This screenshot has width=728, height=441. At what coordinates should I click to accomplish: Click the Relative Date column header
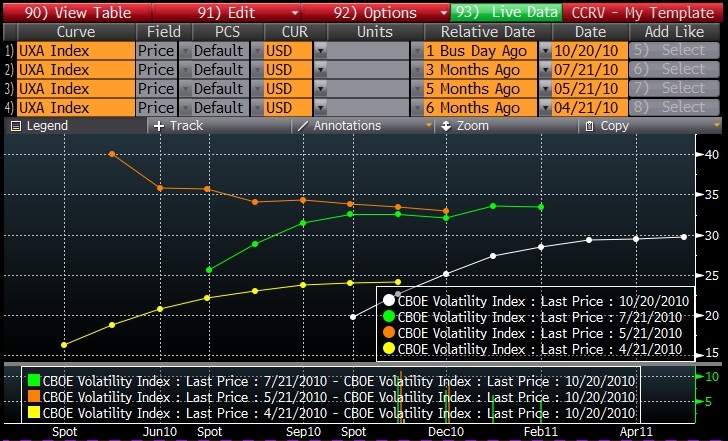pyautogui.click(x=488, y=32)
